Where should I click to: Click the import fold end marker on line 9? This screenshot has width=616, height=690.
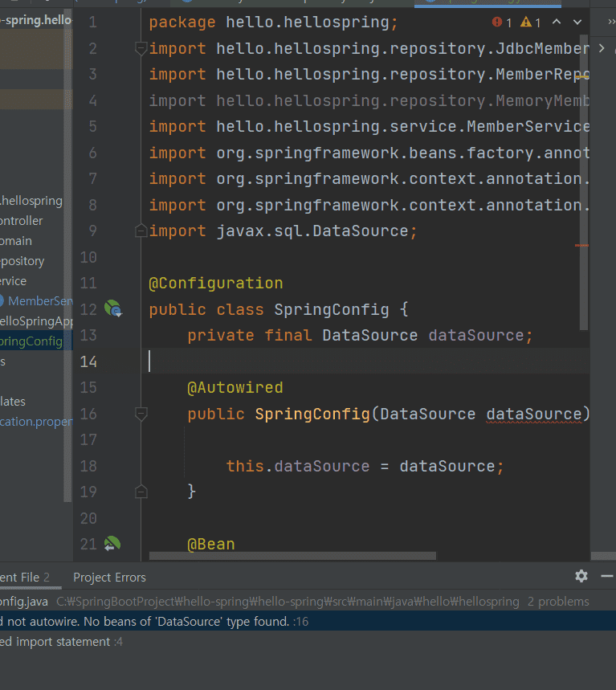[x=141, y=231]
